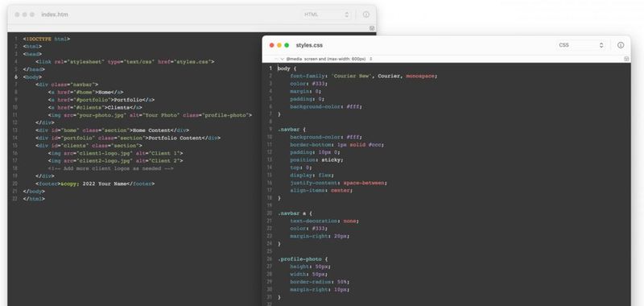Viewport: 644px width, 306px height.
Task: Click the 'position: sticky;' line
Action: click(x=316, y=159)
